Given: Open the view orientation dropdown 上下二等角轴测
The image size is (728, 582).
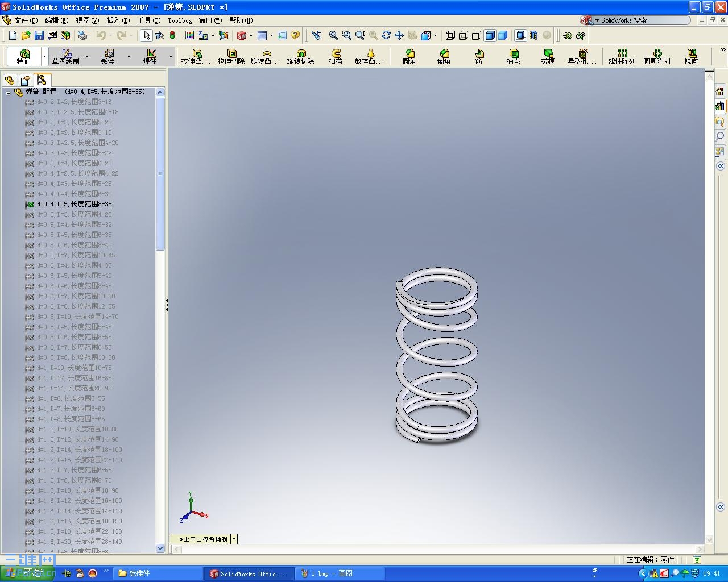Looking at the screenshot, I should pyautogui.click(x=234, y=539).
